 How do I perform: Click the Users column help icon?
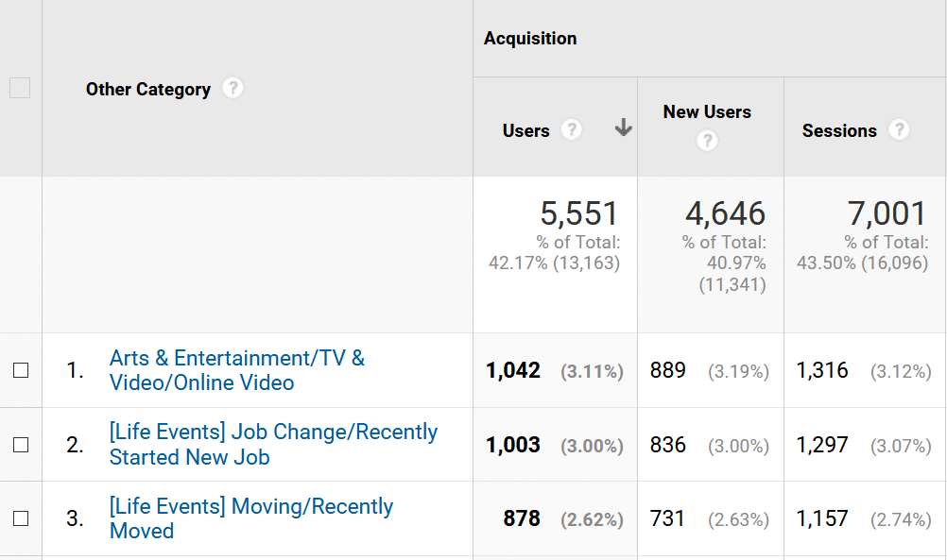coord(572,129)
